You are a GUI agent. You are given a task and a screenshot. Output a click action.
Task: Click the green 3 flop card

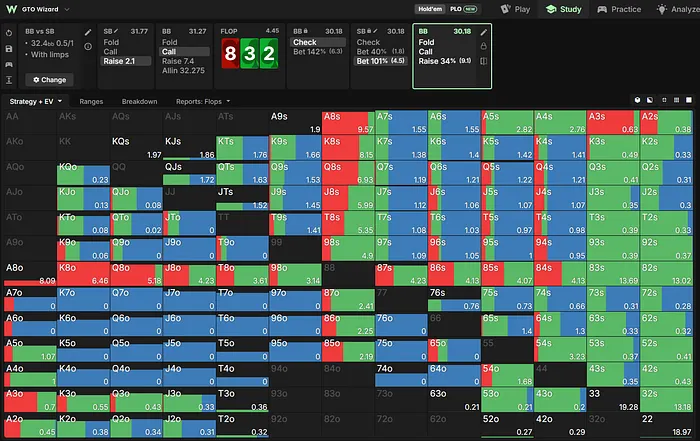[250, 54]
